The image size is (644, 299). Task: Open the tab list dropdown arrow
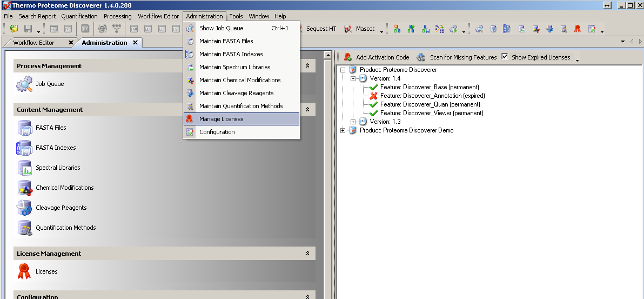pos(622,42)
